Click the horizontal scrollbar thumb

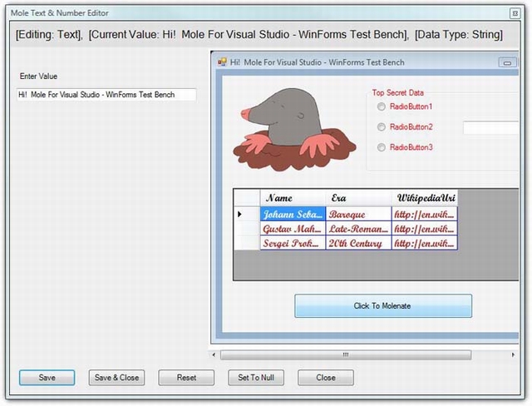click(346, 354)
